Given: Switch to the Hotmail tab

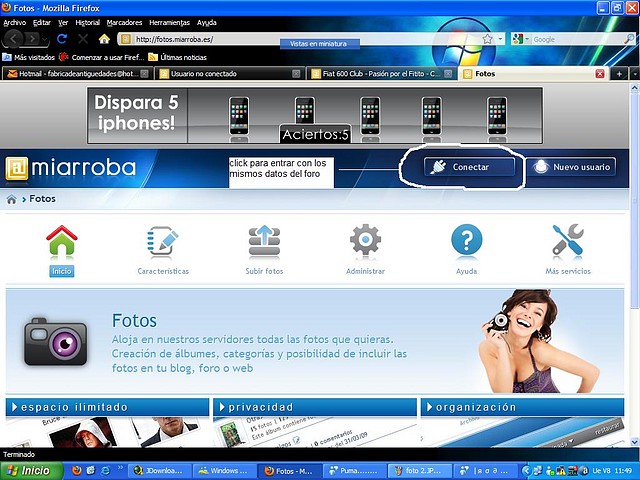Looking at the screenshot, I should 78,74.
